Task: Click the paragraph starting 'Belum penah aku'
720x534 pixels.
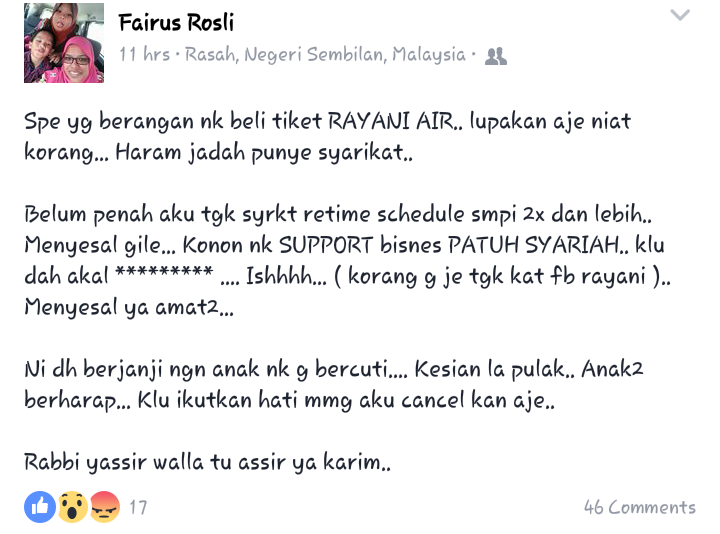Action: (347, 260)
